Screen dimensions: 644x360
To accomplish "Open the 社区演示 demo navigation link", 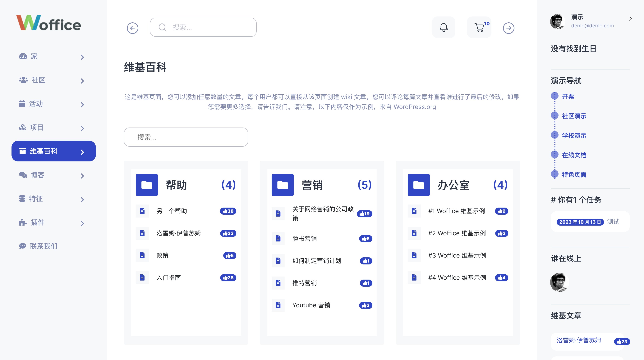I will [574, 116].
